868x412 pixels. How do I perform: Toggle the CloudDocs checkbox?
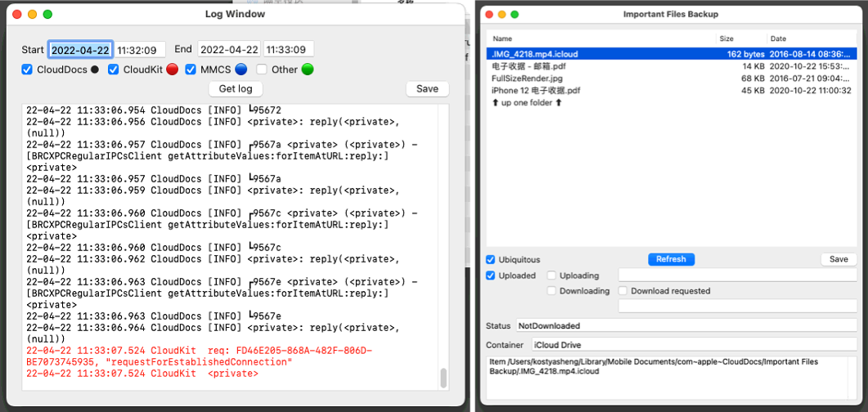coord(26,69)
